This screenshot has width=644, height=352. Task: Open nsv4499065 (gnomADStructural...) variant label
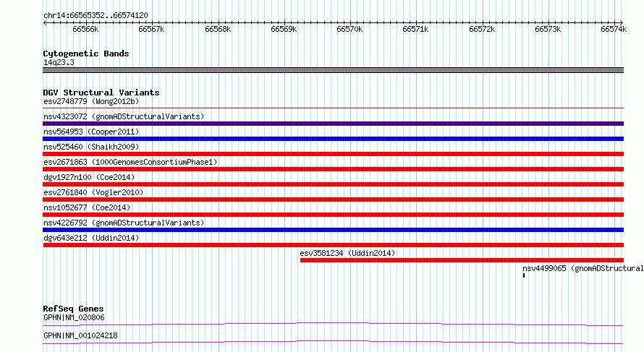click(x=582, y=268)
